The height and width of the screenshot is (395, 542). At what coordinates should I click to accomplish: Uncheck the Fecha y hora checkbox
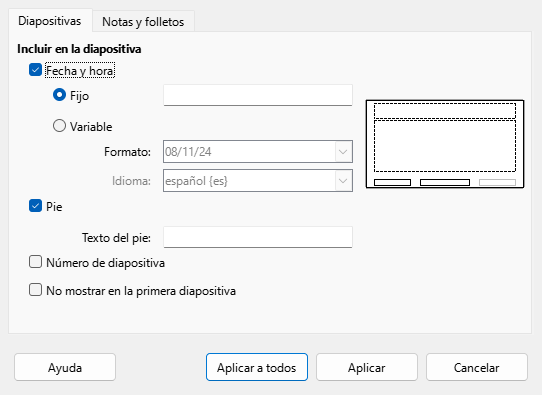35,70
